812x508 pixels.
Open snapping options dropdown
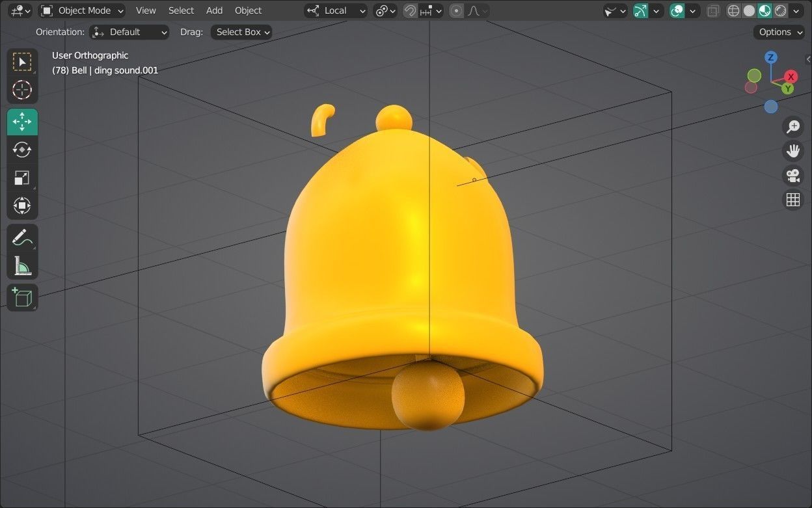pos(431,10)
